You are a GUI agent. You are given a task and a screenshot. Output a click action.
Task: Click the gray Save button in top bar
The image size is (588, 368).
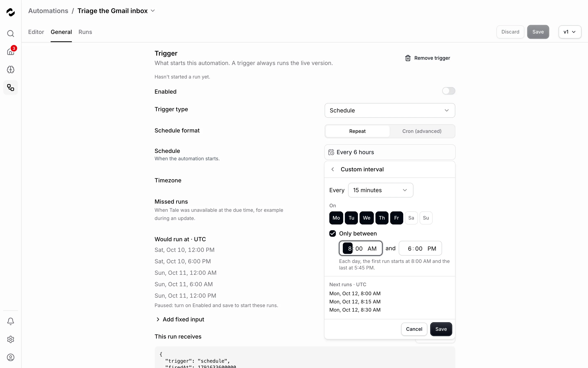(538, 32)
